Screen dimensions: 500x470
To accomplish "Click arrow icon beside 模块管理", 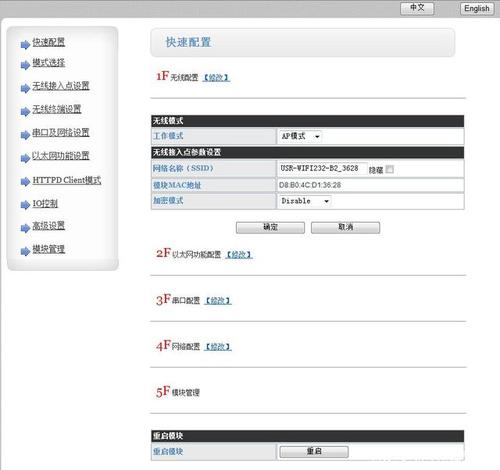I will point(25,251).
